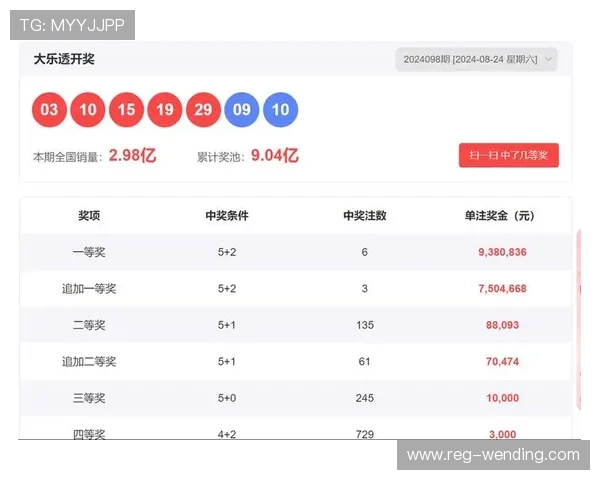Click the prize amount 3,000

502,434
